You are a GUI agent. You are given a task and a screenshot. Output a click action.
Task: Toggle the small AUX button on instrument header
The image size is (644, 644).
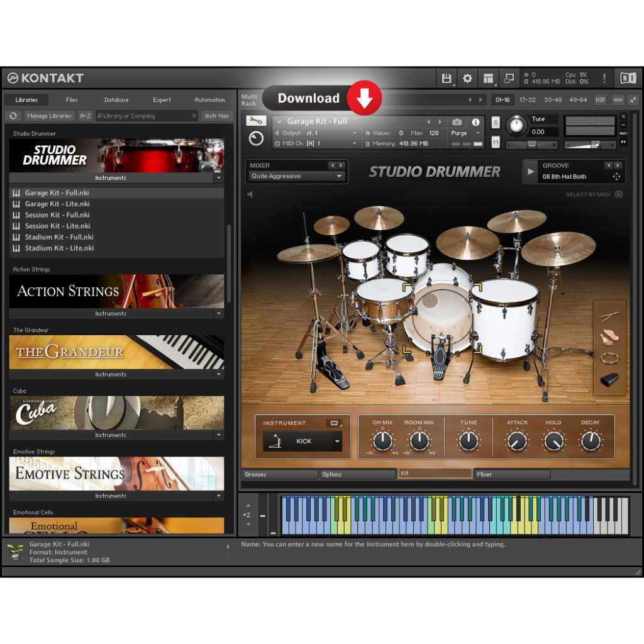tap(623, 133)
